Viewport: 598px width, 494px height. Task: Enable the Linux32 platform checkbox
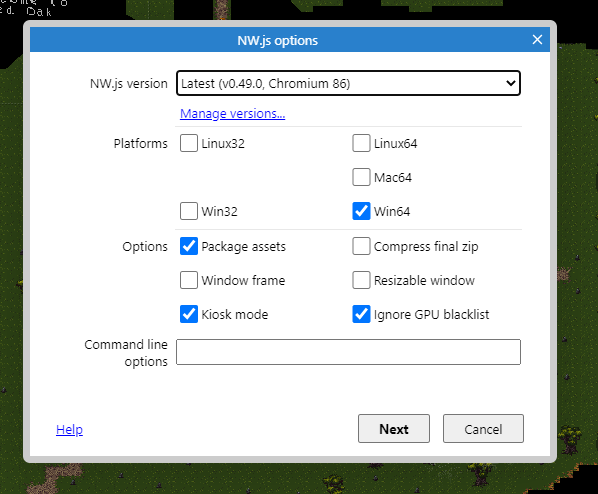point(189,143)
